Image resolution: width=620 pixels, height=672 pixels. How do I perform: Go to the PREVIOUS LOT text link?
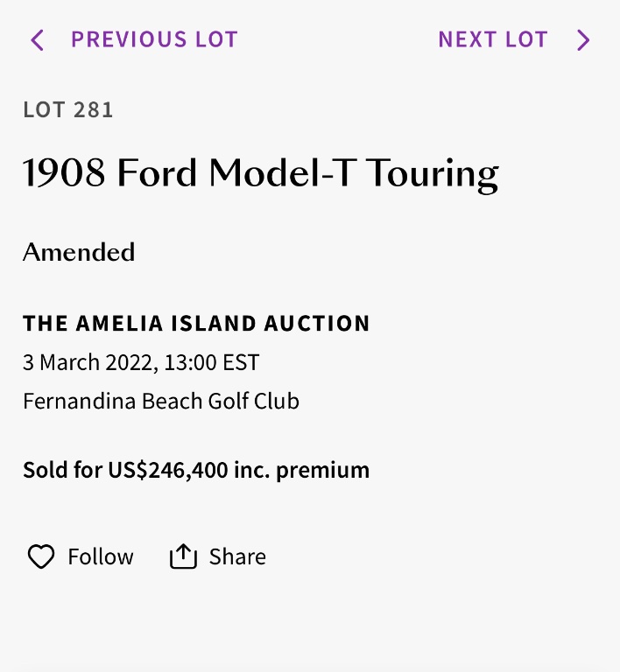[x=154, y=39]
